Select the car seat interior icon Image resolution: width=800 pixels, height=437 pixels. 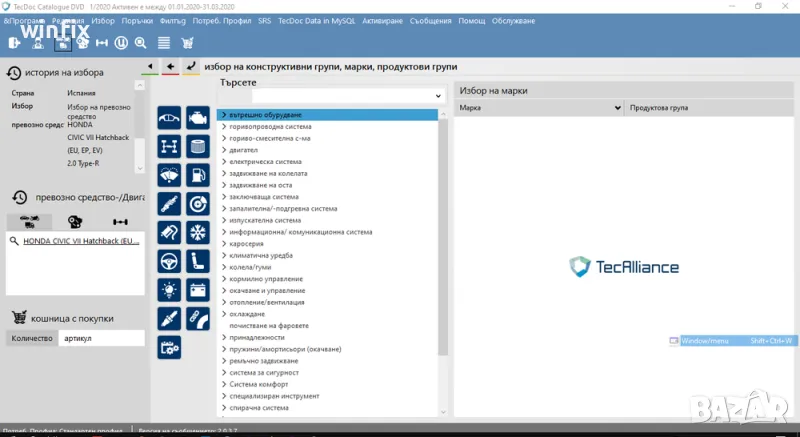(x=198, y=261)
